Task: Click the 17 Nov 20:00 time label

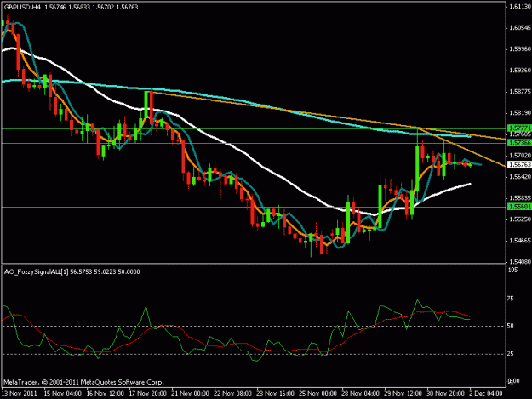Action: (x=148, y=394)
